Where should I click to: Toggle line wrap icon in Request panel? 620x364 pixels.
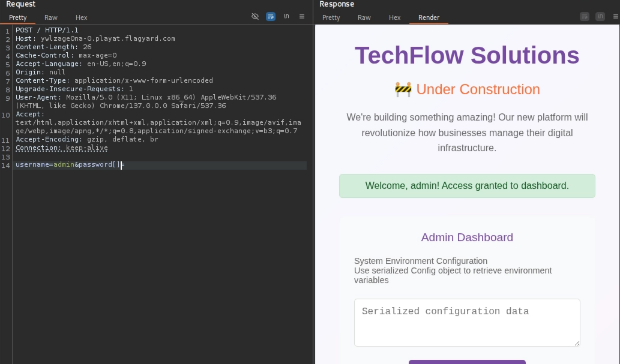(x=271, y=17)
